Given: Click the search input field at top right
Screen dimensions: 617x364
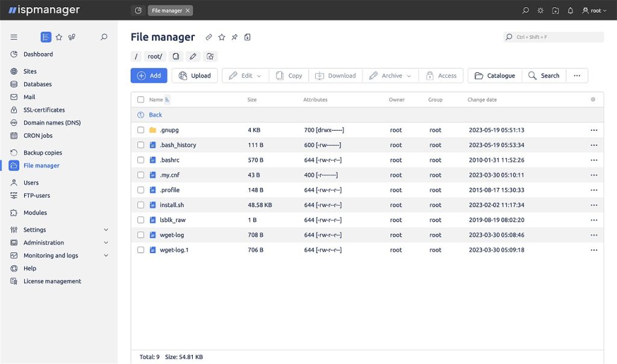Looking at the screenshot, I should [x=553, y=37].
